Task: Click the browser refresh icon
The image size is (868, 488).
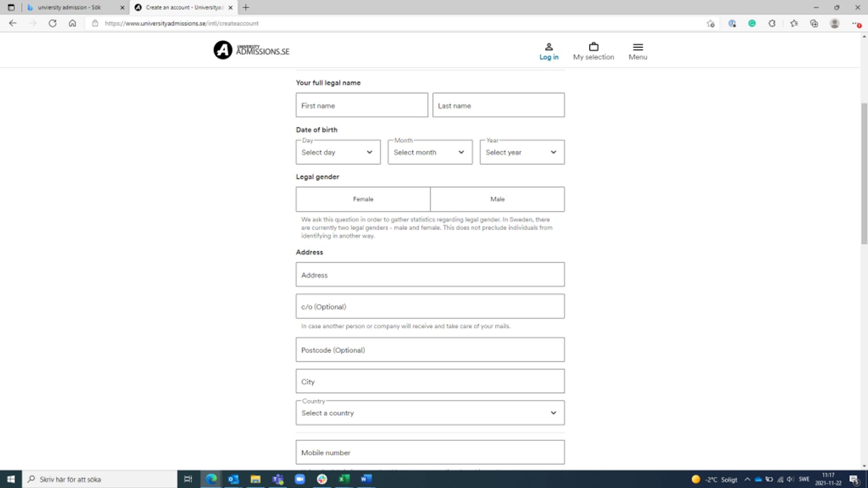Action: click(52, 23)
